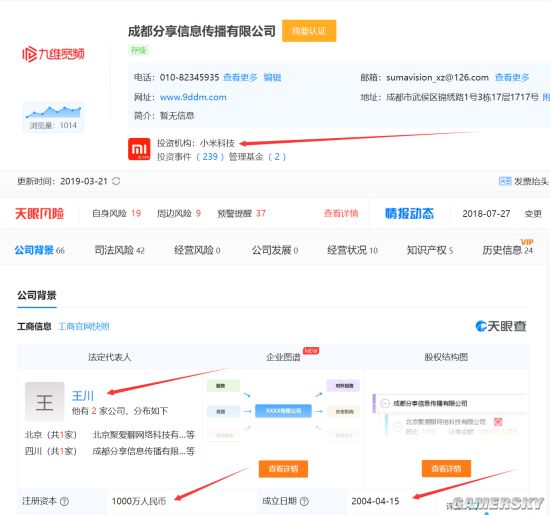Switch to the 司法风险 42 tab
The height and width of the screenshot is (515, 550).
coord(119,250)
